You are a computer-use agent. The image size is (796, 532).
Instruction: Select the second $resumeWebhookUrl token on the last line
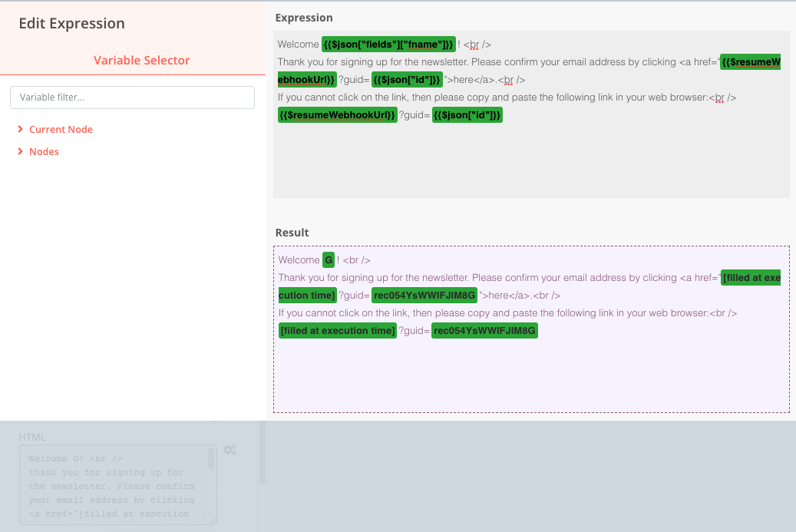(x=337, y=114)
